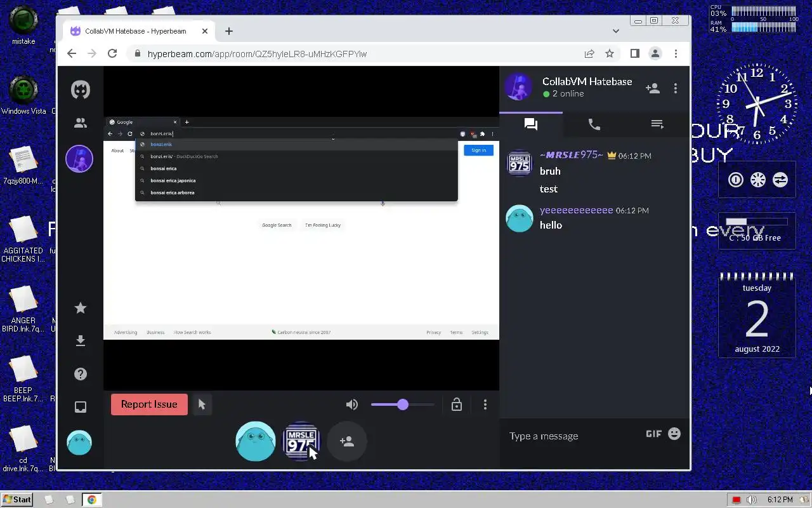The width and height of the screenshot is (812, 508).
Task: Toggle the room lock icon
Action: [x=456, y=404]
